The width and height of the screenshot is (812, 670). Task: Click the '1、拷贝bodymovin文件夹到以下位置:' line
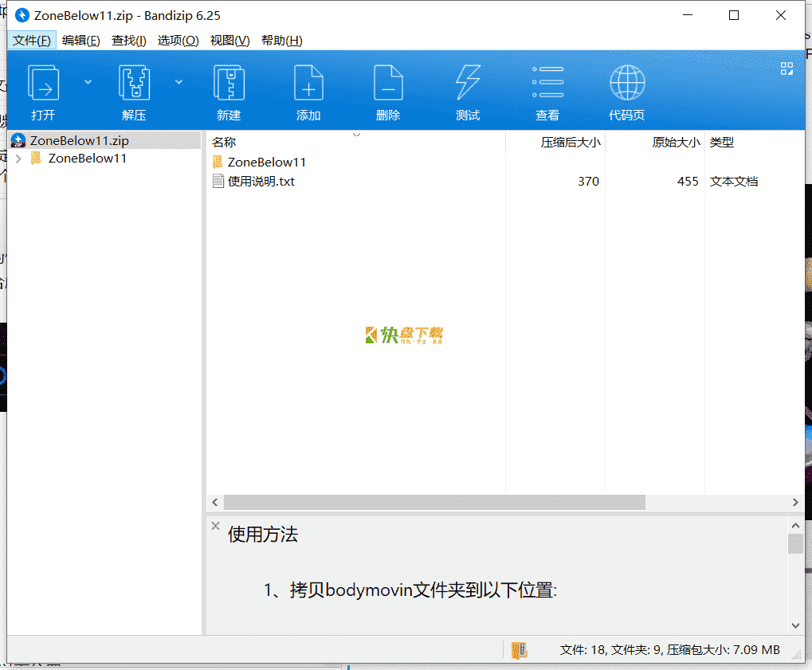point(410,590)
